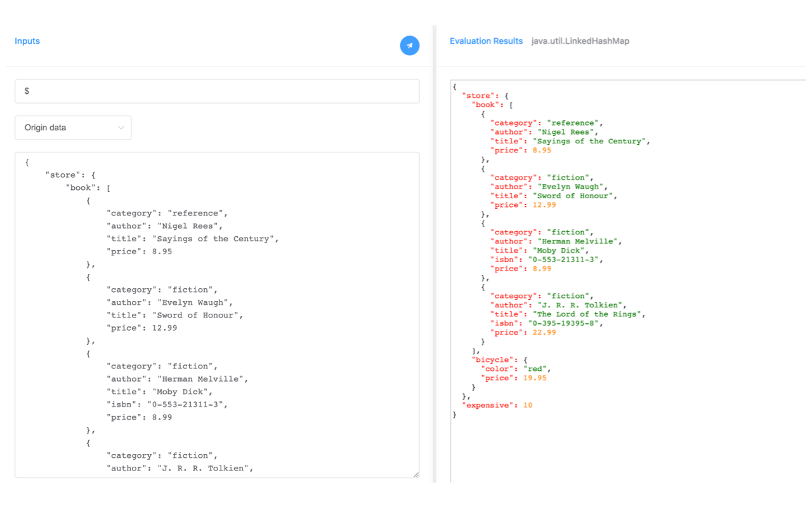
Task: Click the chevron icon on Origin data selector
Action: point(121,127)
